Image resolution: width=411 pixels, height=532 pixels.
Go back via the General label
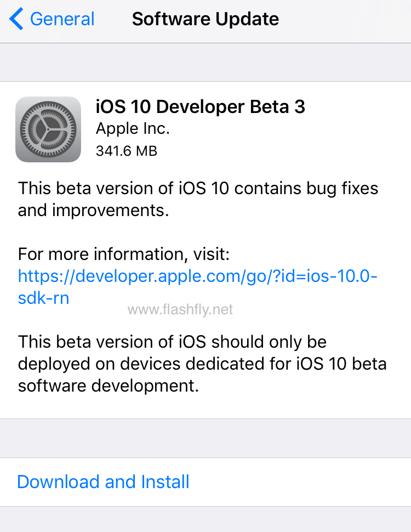62,20
